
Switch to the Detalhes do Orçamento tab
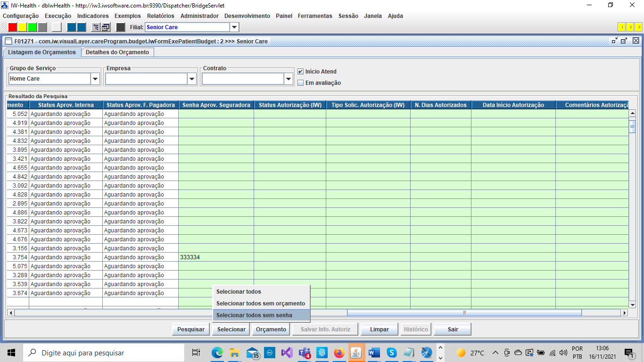click(117, 52)
